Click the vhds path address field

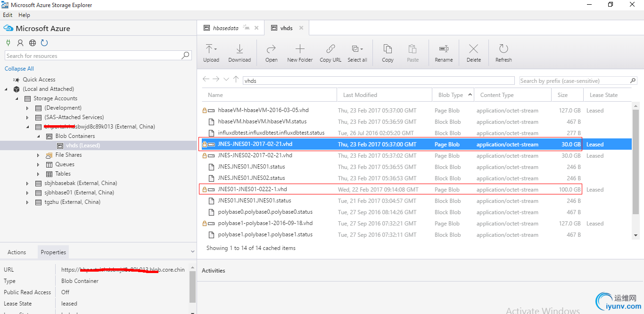[379, 81]
